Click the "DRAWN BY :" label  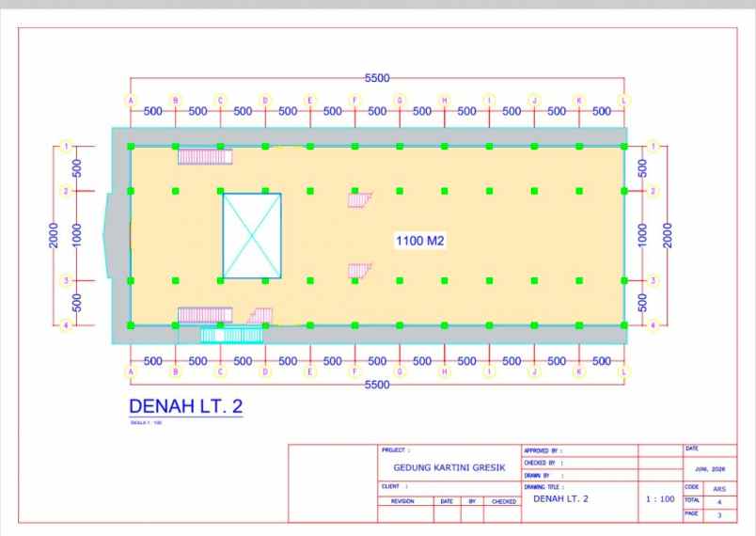tap(543, 475)
